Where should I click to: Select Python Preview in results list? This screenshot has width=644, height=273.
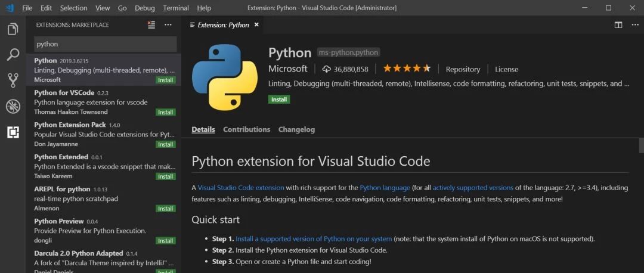point(104,230)
